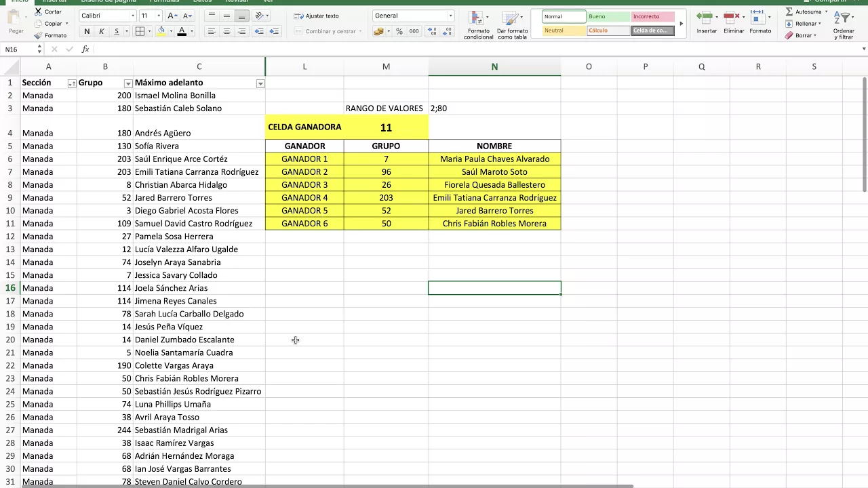This screenshot has height=488, width=868.
Task: Open the Sección column filter dropdown
Action: (72, 83)
